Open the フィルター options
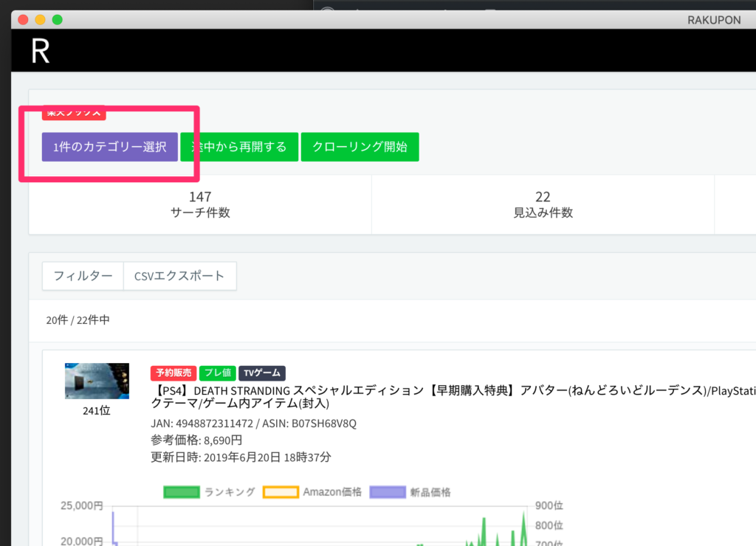 tap(83, 276)
